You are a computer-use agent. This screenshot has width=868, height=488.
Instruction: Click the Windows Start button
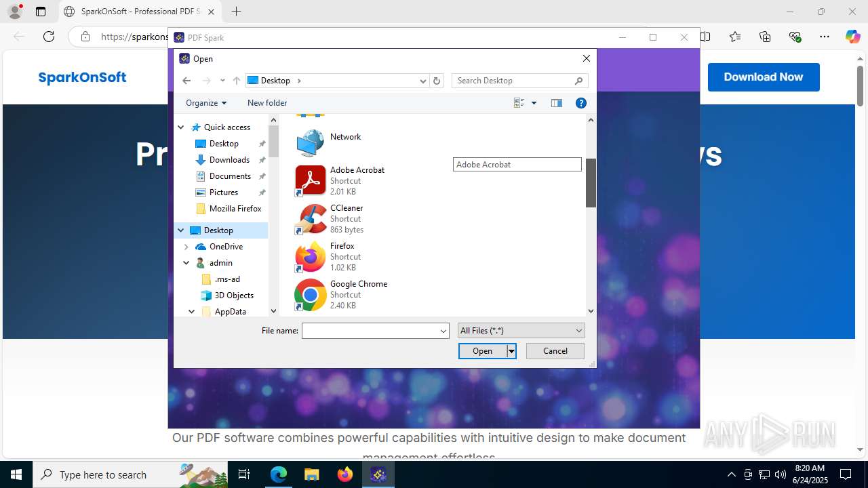click(x=16, y=474)
